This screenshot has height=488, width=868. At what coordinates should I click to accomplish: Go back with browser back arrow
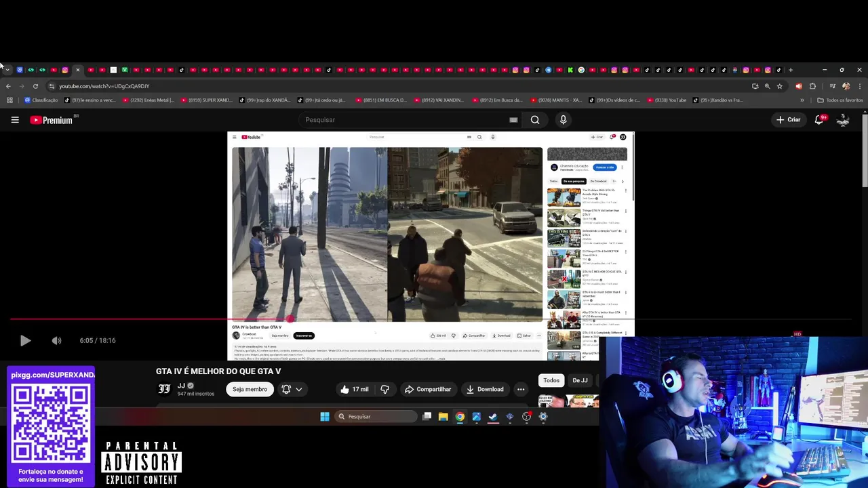[x=8, y=86]
